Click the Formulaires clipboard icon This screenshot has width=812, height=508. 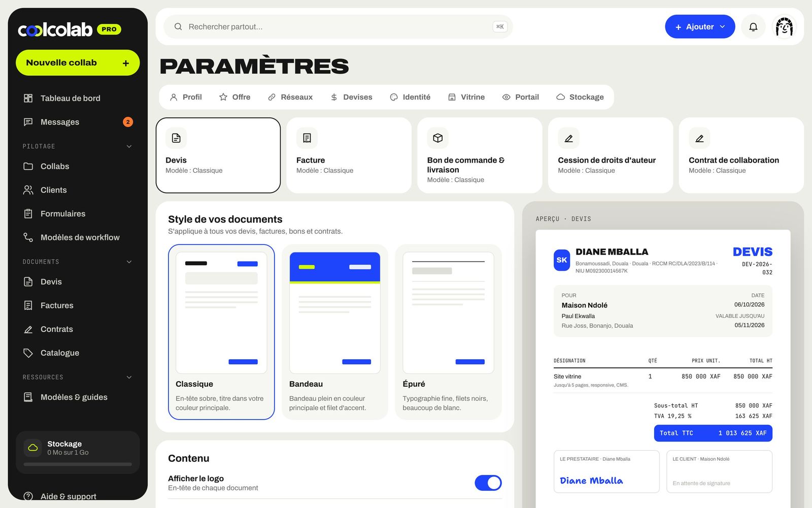tap(28, 214)
